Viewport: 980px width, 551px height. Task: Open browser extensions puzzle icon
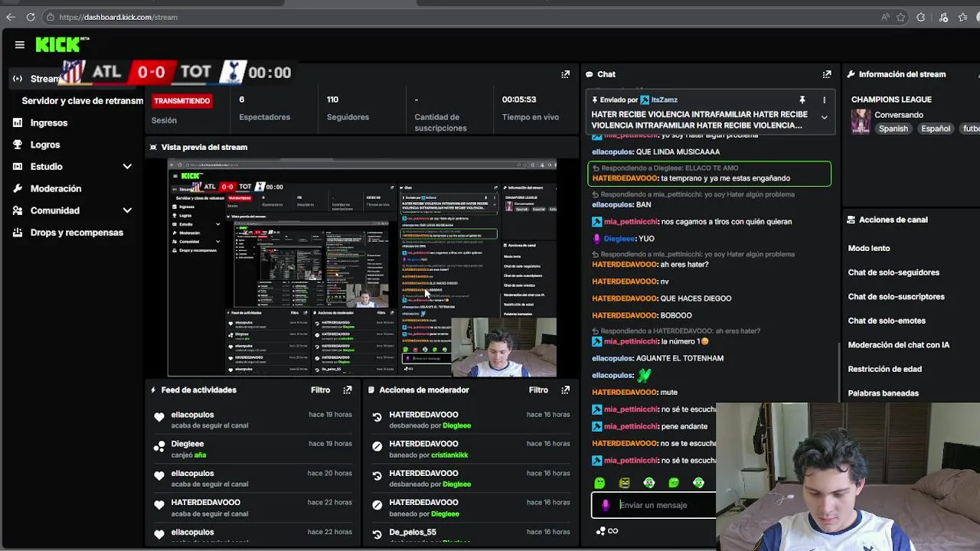click(x=921, y=17)
